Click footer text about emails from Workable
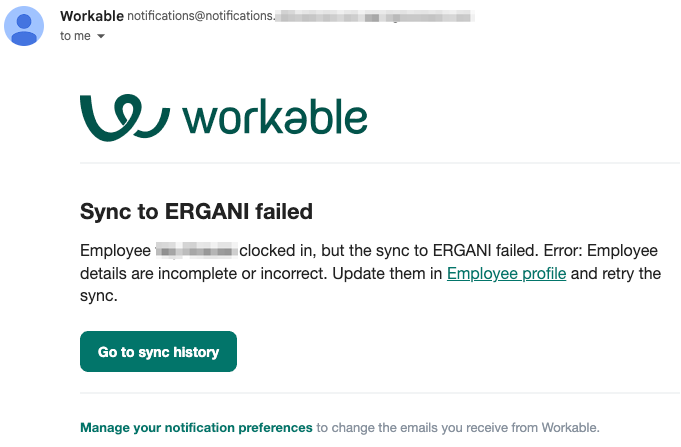The height and width of the screenshot is (447, 681). [458, 427]
